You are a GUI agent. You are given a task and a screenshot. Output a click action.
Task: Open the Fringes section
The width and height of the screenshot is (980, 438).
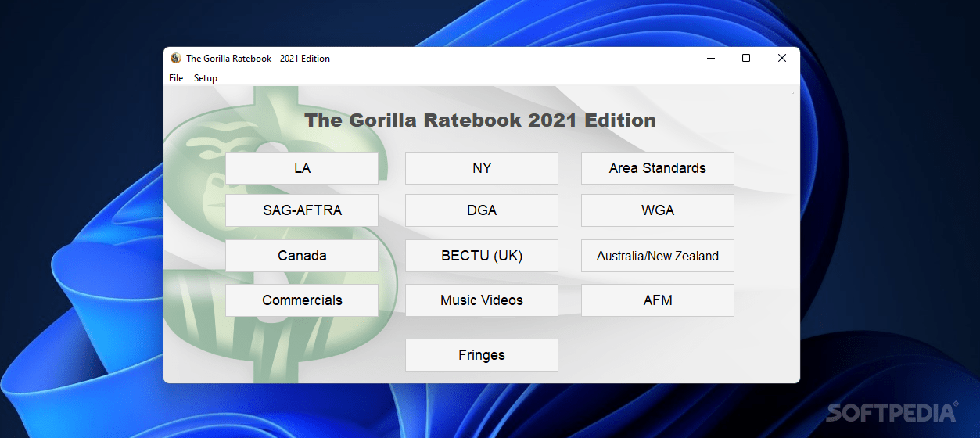point(482,355)
